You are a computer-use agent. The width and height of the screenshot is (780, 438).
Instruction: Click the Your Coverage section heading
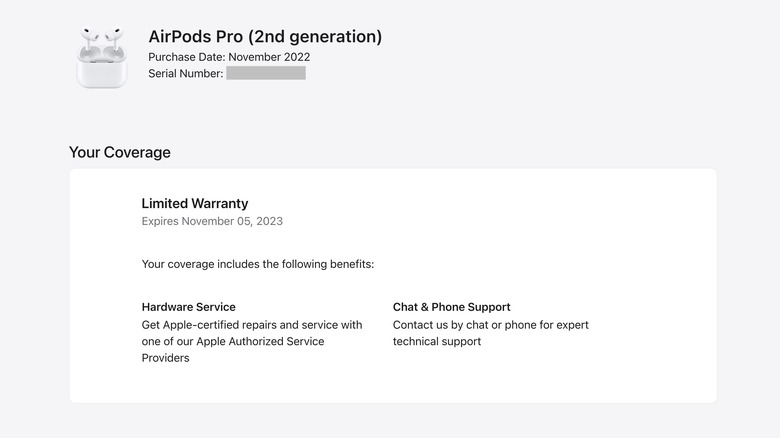point(120,153)
